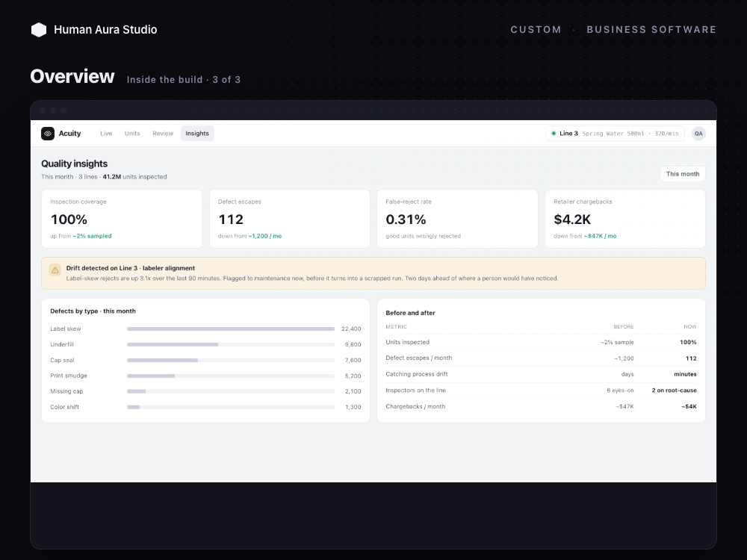Click the minutes drift value
This screenshot has height=560, width=747.
[685, 374]
